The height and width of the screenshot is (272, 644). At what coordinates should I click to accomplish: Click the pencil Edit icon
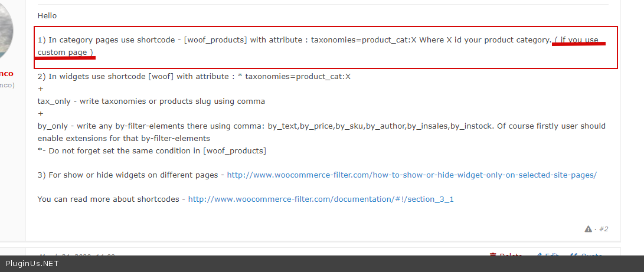pos(538,256)
